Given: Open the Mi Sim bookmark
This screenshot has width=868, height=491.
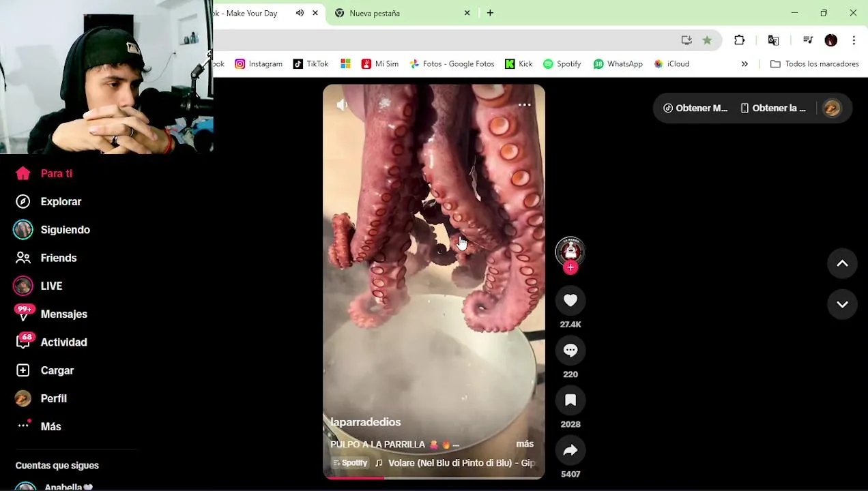Looking at the screenshot, I should click(380, 63).
